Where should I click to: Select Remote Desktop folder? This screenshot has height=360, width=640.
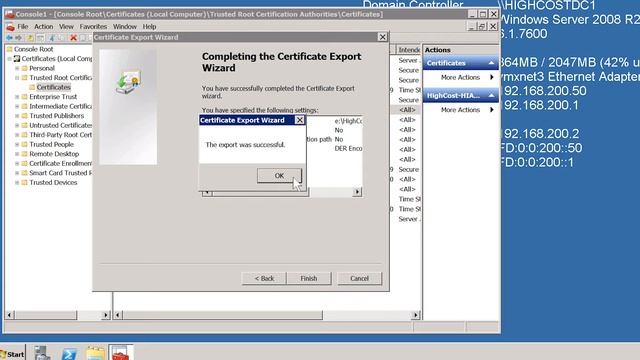pyautogui.click(x=54, y=154)
